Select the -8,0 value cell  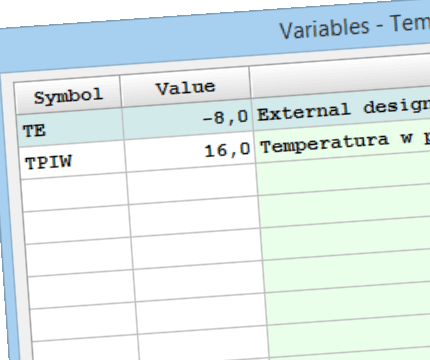[188, 119]
